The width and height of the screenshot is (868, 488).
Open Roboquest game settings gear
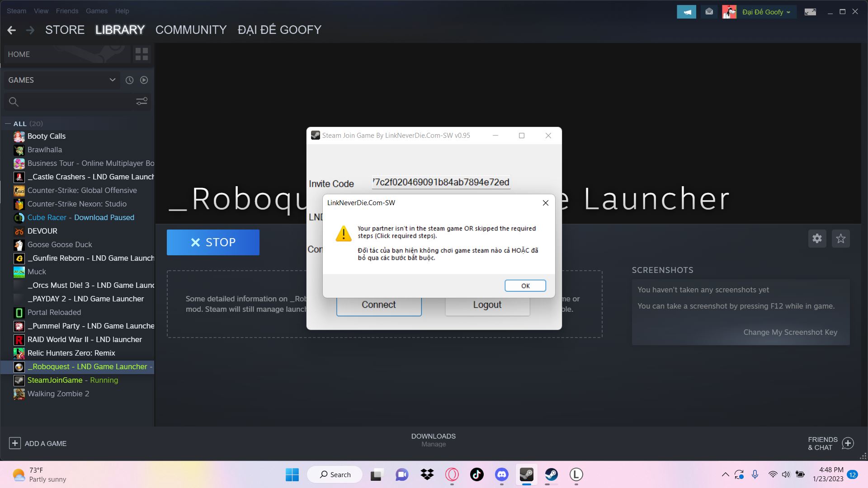(x=817, y=239)
